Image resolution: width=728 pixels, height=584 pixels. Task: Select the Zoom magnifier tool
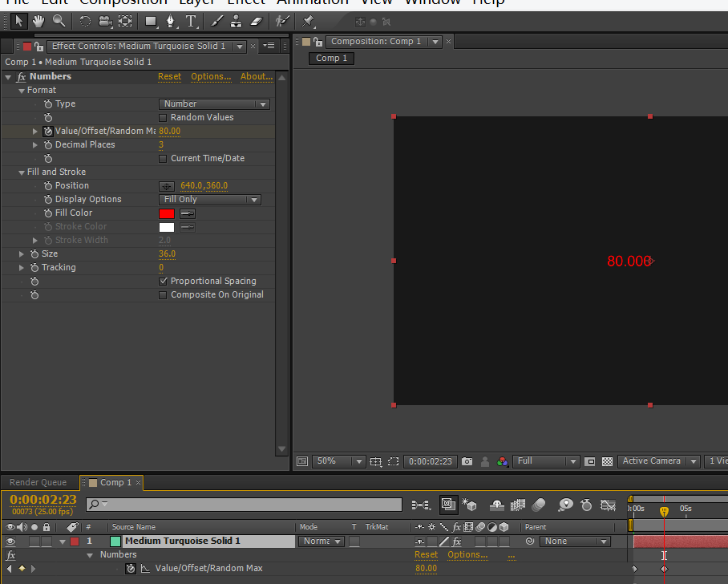click(x=59, y=21)
